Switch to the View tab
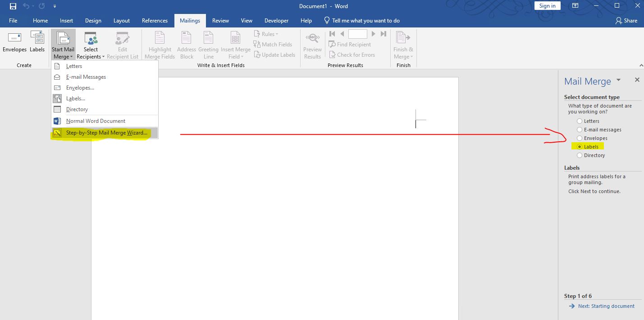The image size is (644, 320). click(247, 21)
